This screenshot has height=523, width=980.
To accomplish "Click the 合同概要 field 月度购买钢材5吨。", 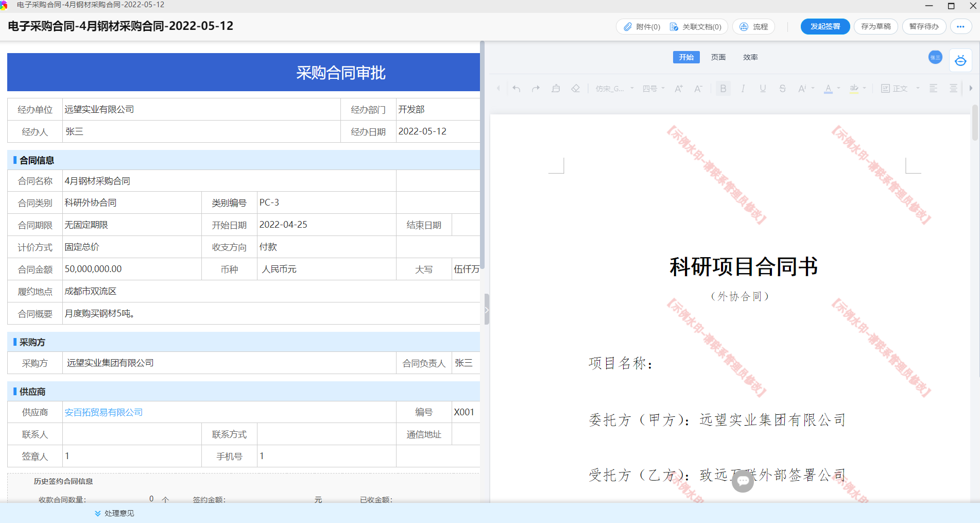I will point(271,313).
